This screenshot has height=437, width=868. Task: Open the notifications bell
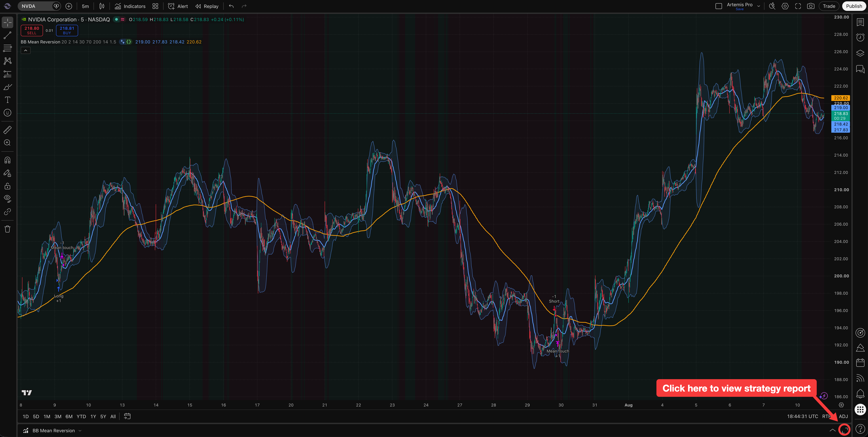(860, 393)
